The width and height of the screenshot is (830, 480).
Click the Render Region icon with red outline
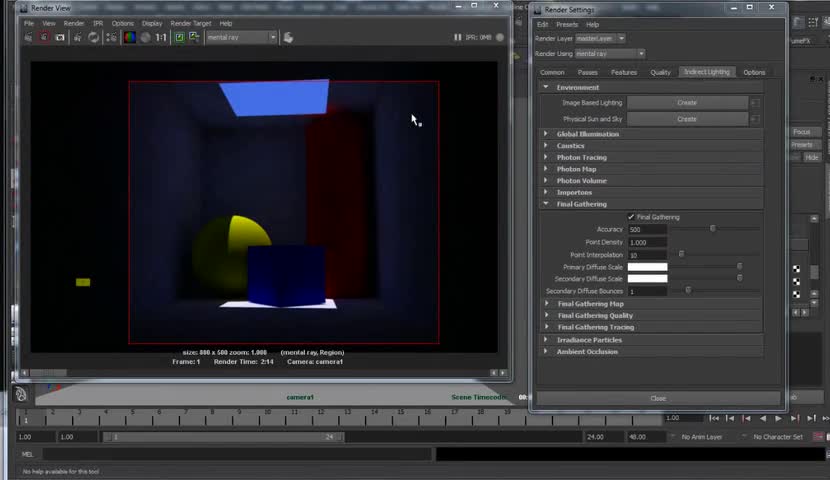click(x=44, y=38)
